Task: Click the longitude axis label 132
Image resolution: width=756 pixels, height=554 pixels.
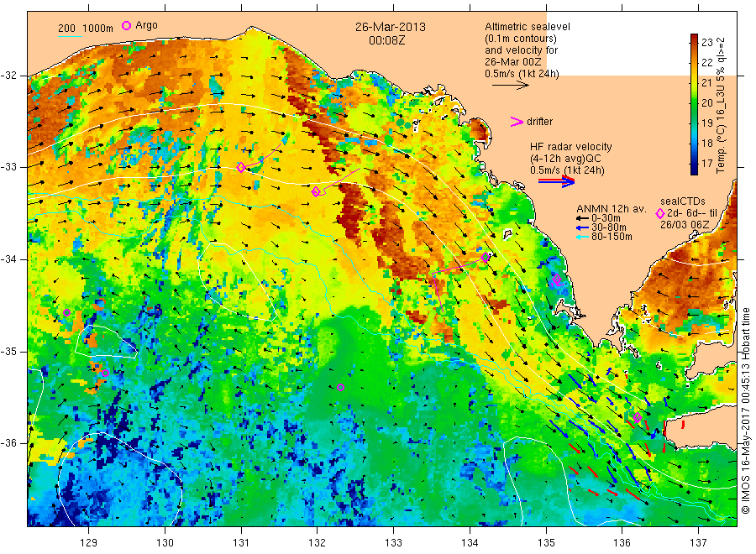Action: point(318,543)
